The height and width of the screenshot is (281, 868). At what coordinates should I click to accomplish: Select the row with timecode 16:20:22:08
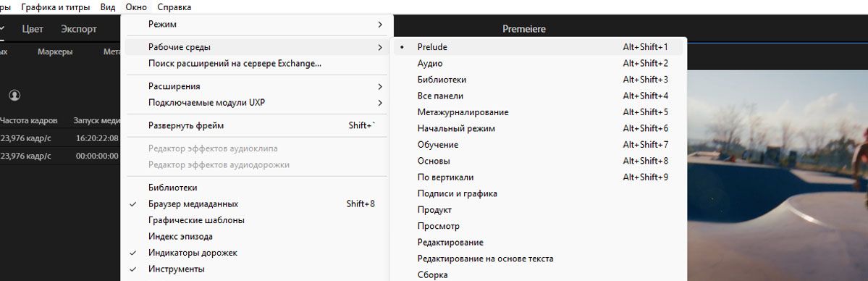click(x=60, y=138)
